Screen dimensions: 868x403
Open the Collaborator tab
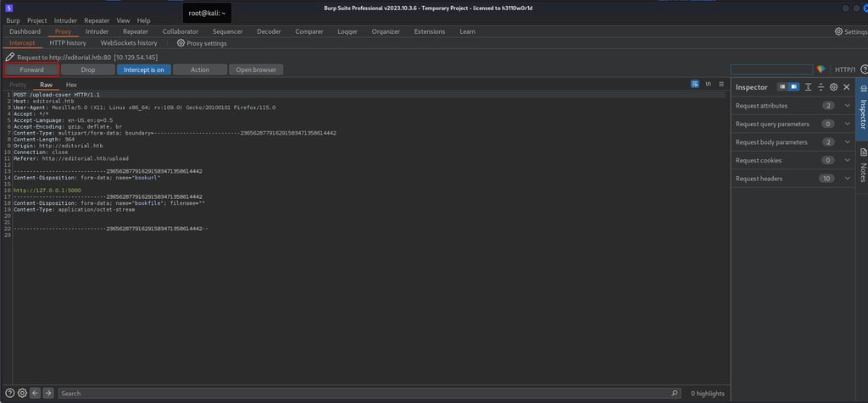[181, 31]
